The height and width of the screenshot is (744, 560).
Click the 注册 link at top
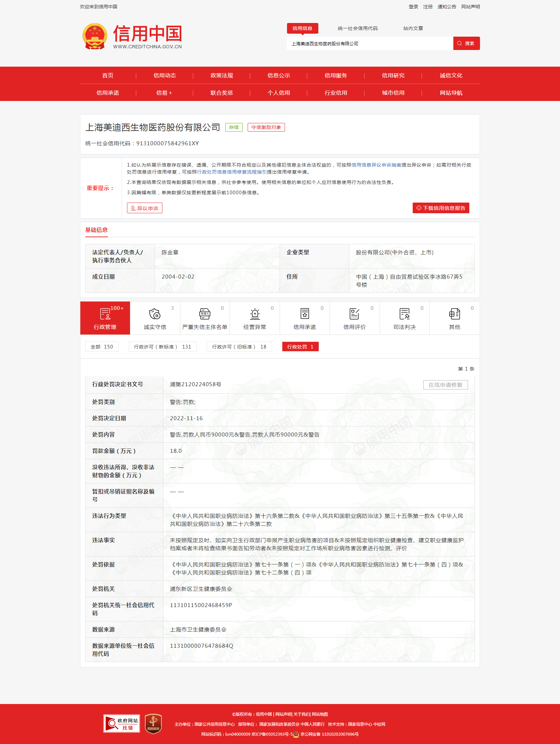pyautogui.click(x=428, y=7)
